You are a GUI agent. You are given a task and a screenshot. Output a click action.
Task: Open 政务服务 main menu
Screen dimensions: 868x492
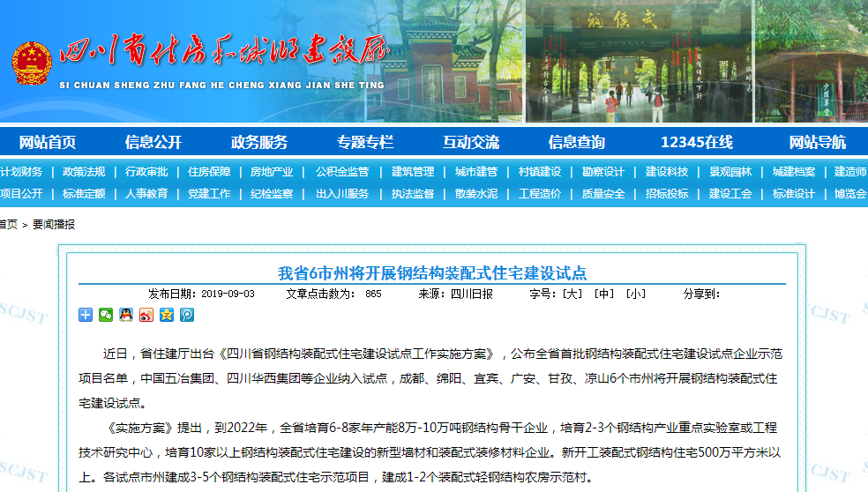coord(259,142)
